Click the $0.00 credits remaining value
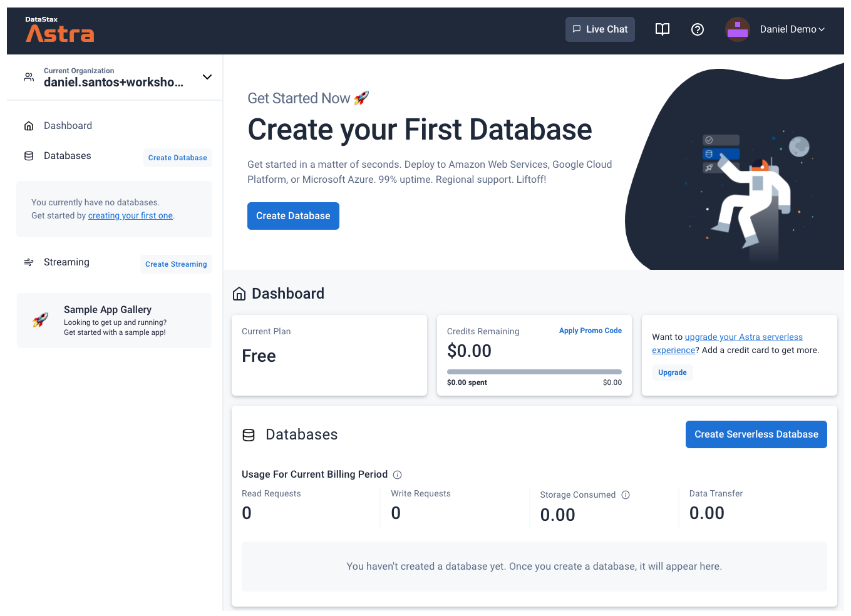 pos(469,351)
